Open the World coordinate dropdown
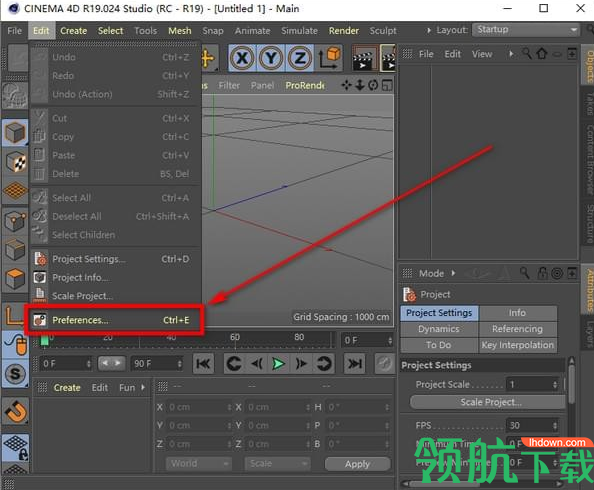This screenshot has width=594, height=490. pos(199,463)
